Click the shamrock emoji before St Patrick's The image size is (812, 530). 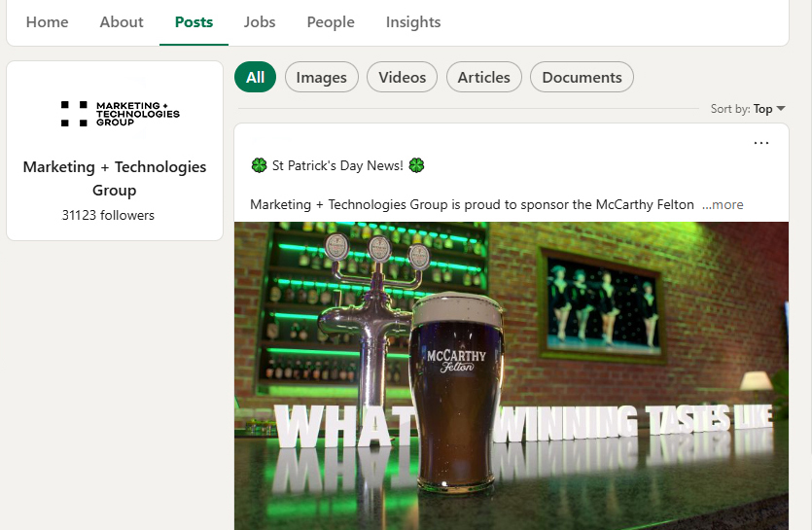pos(259,165)
